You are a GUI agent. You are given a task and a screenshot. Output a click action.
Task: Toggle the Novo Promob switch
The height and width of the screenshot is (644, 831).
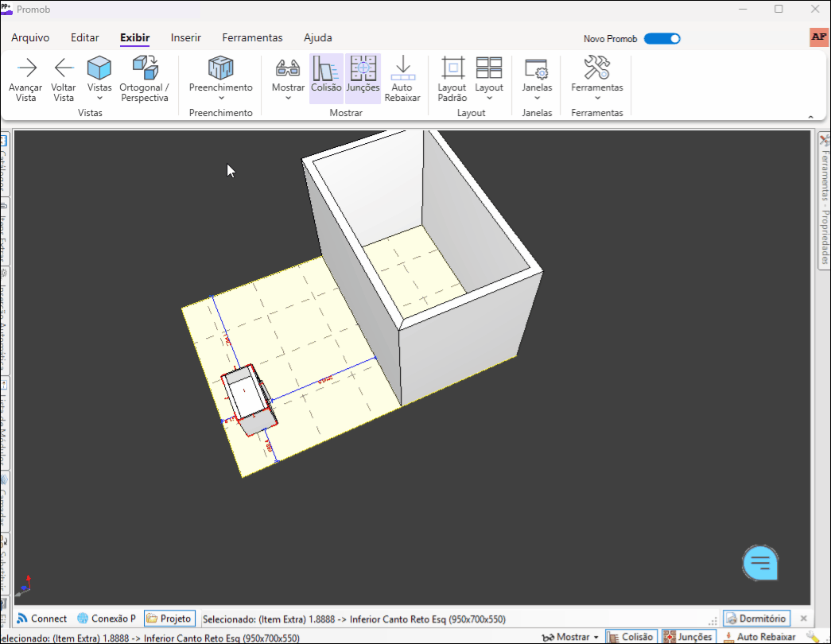point(662,38)
